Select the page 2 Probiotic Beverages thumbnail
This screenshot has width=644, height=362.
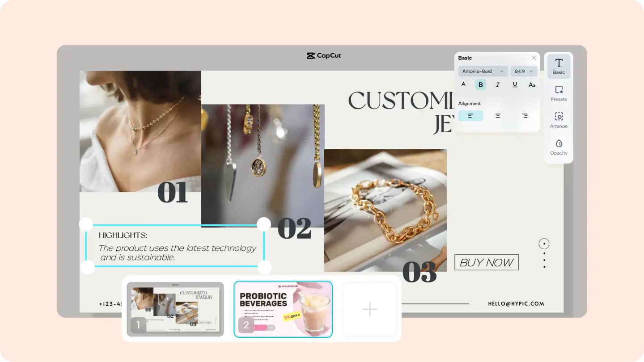click(x=283, y=309)
